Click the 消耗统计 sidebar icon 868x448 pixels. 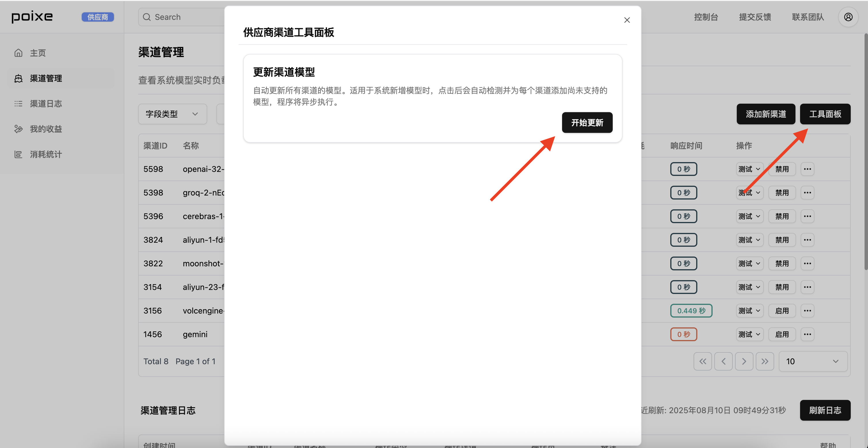[x=18, y=154]
